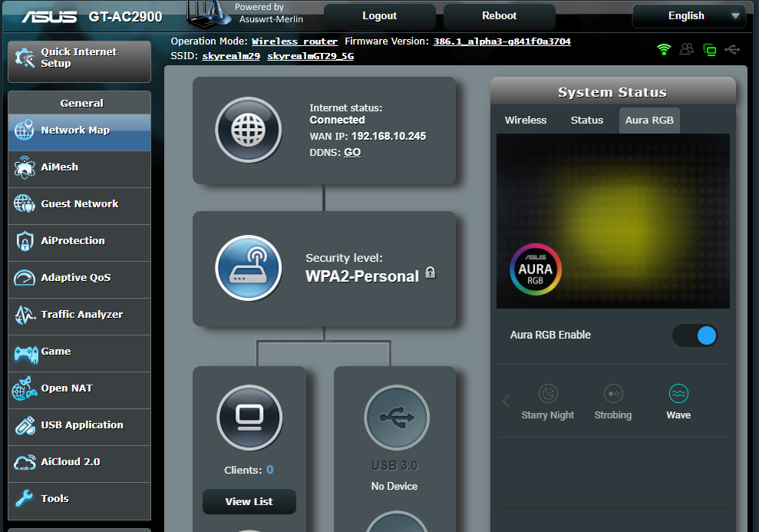Open the firmware version 386.1_alpha3 link

502,41
